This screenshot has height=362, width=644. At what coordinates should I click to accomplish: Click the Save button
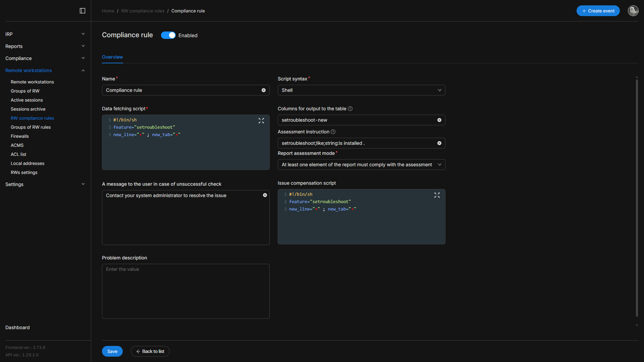tap(112, 351)
